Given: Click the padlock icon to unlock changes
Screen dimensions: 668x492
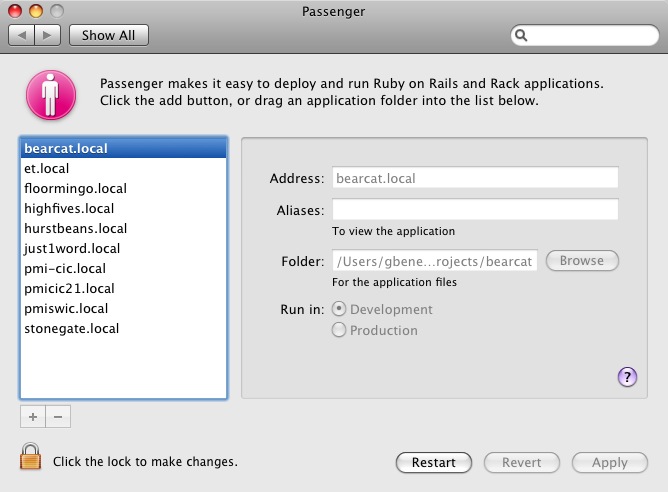Looking at the screenshot, I should click(31, 456).
